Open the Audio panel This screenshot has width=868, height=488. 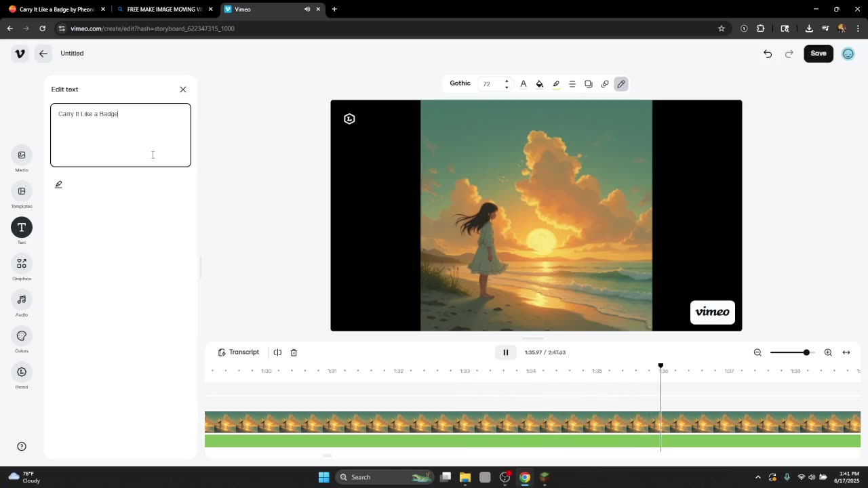coord(22,300)
